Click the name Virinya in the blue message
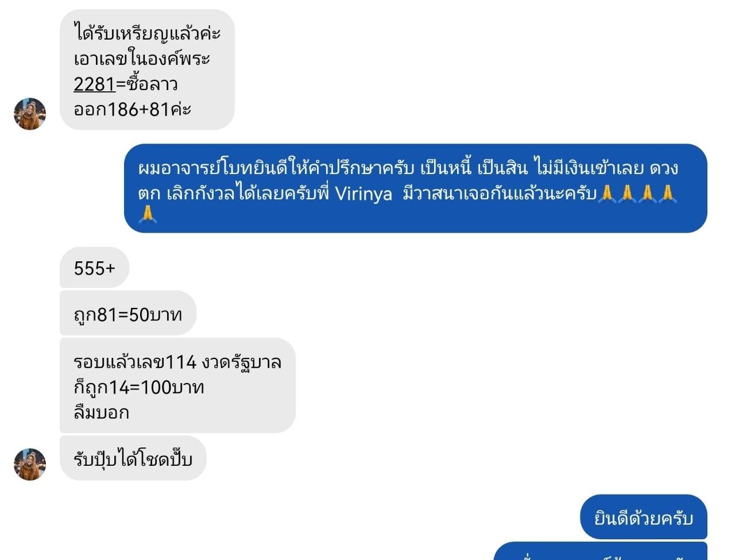 coord(363,194)
